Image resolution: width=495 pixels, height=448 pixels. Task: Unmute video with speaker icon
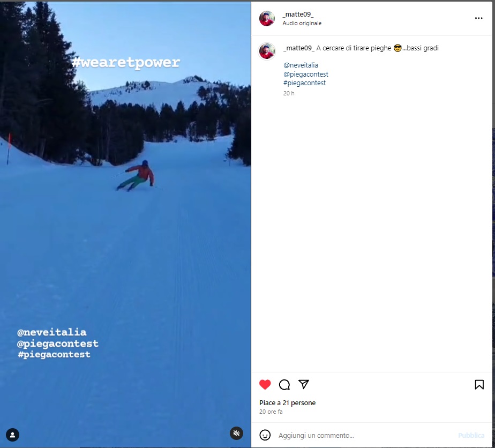236,433
